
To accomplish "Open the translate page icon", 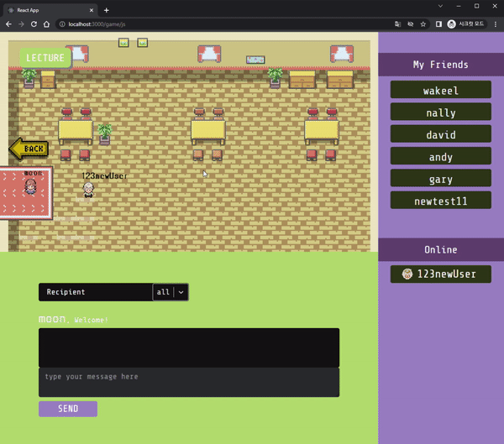I will point(397,24).
